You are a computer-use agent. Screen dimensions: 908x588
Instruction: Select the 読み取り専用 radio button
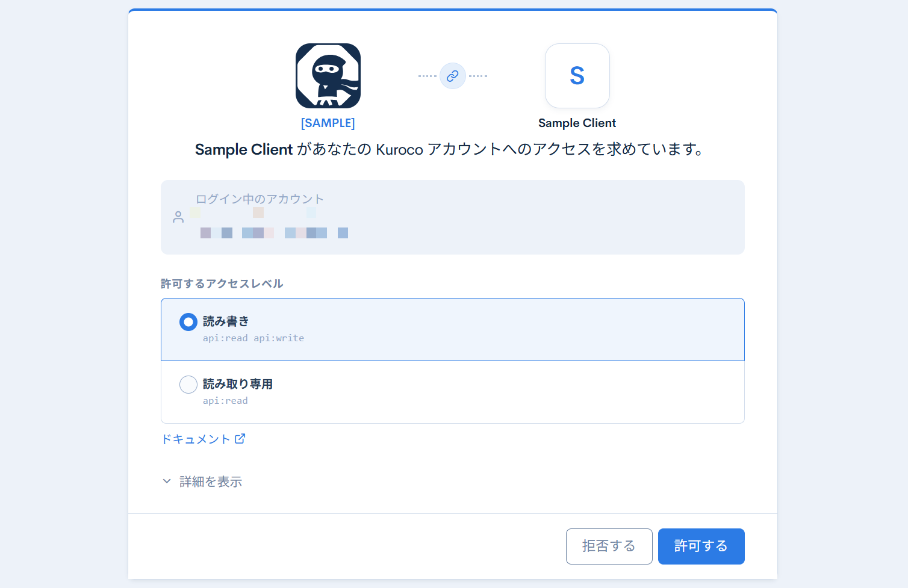(x=188, y=385)
